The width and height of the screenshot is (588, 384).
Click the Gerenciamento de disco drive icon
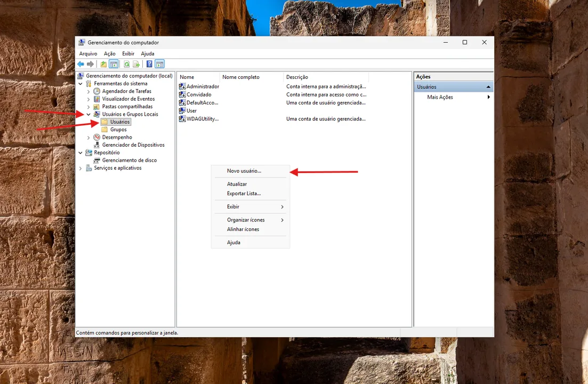pyautogui.click(x=96, y=160)
